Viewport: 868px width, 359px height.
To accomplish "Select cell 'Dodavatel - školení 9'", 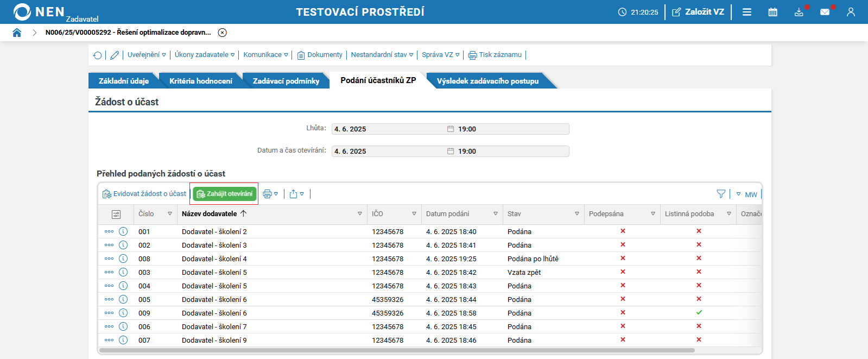I will point(214,341).
